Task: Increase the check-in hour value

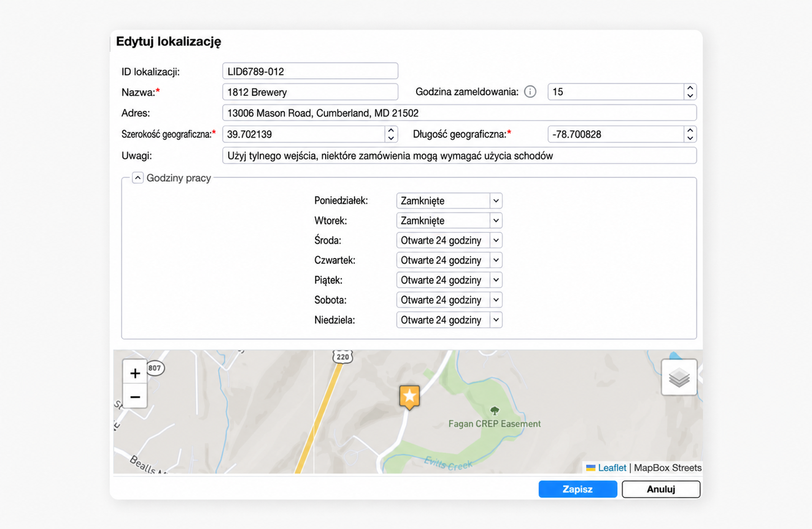Action: tap(690, 88)
